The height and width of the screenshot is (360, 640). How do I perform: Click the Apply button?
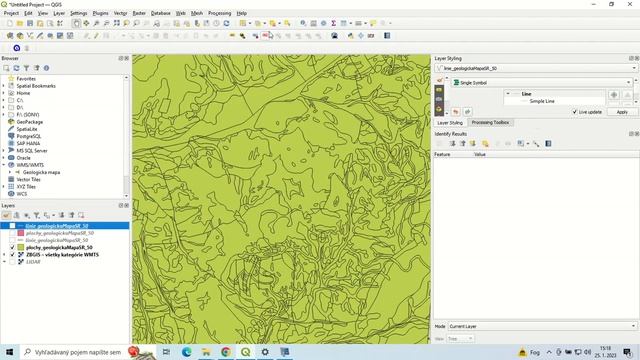click(x=622, y=112)
